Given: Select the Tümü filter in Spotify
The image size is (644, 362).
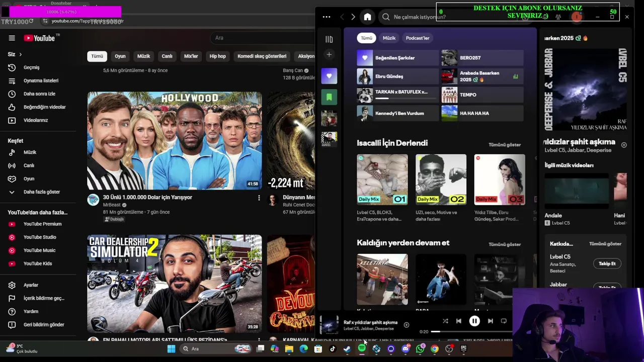Looking at the screenshot, I should 366,38.
